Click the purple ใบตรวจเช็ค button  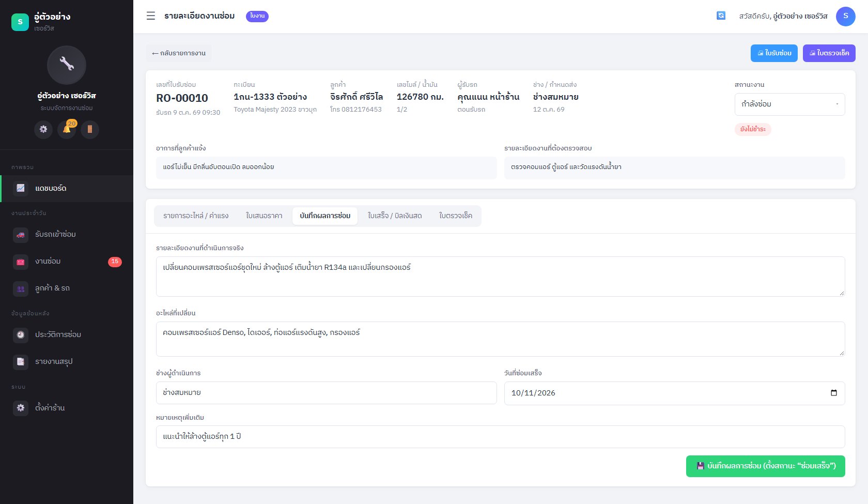(x=829, y=53)
